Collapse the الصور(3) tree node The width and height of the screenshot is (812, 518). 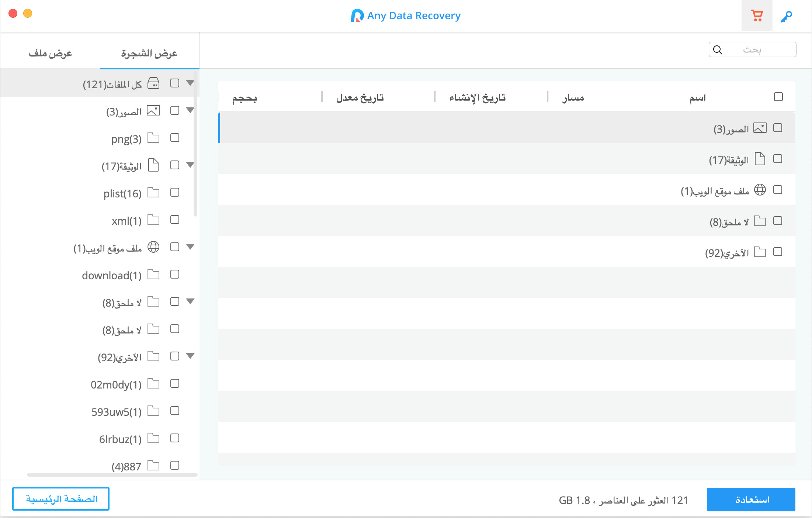point(190,110)
